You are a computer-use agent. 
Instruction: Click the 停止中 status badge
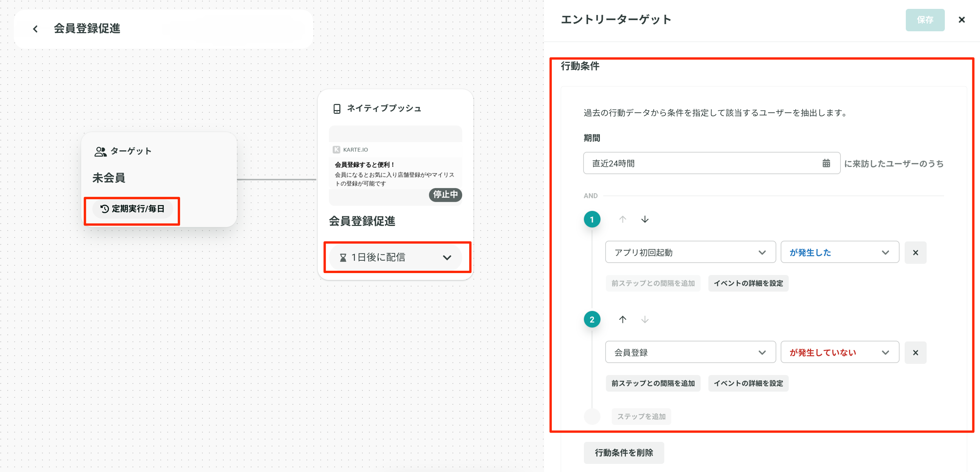point(445,194)
